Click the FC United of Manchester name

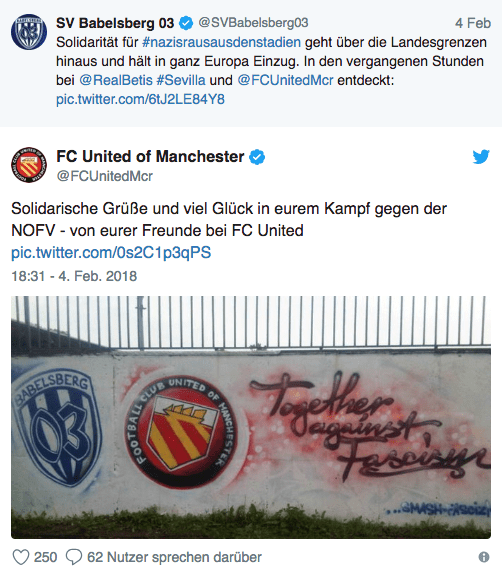click(150, 156)
